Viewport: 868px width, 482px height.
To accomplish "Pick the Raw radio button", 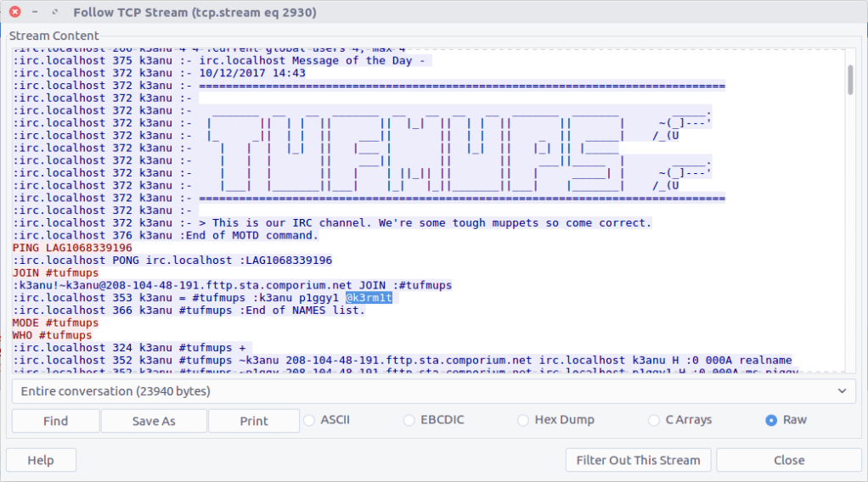I will tap(771, 420).
